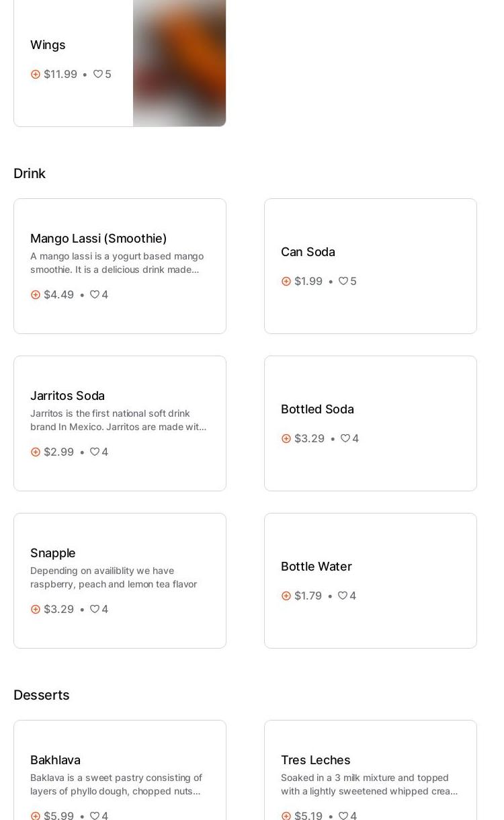Heart the Bottled Soda item
504x820 pixels.
[x=345, y=438]
